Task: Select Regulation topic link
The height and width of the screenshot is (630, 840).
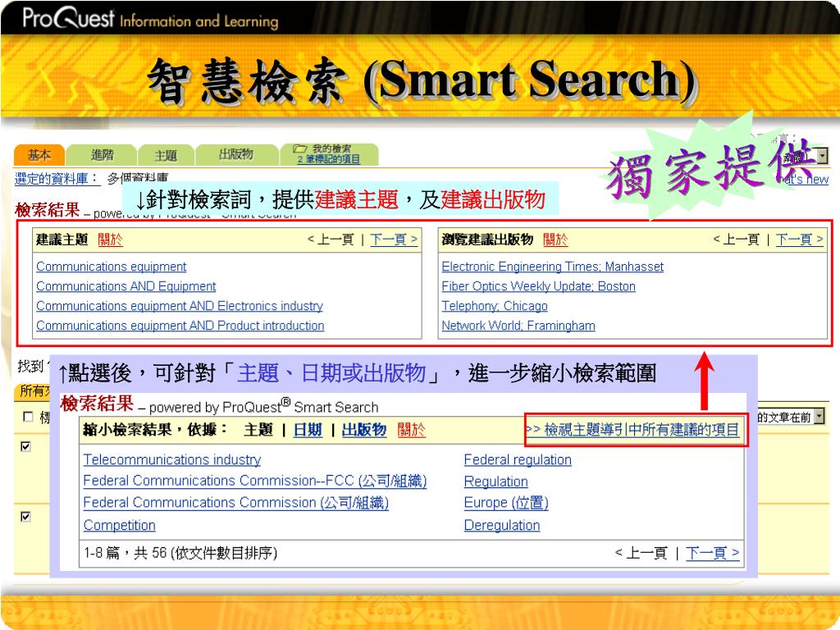Action: [x=496, y=482]
